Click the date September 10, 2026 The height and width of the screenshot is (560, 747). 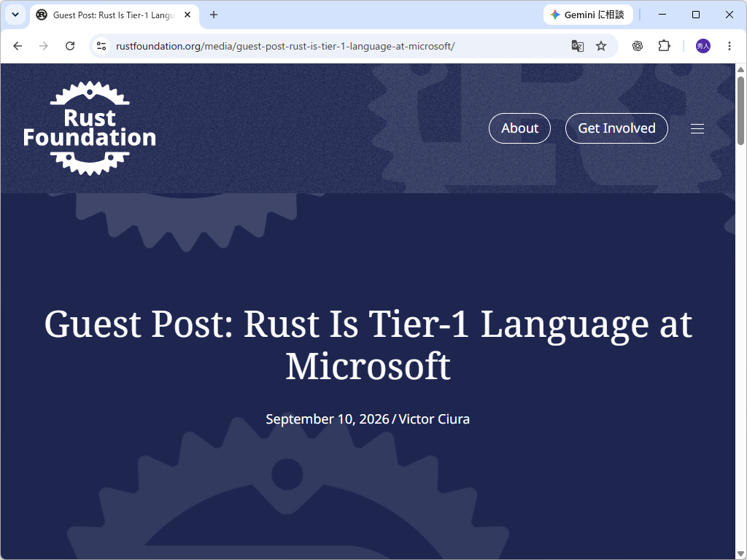pos(328,419)
